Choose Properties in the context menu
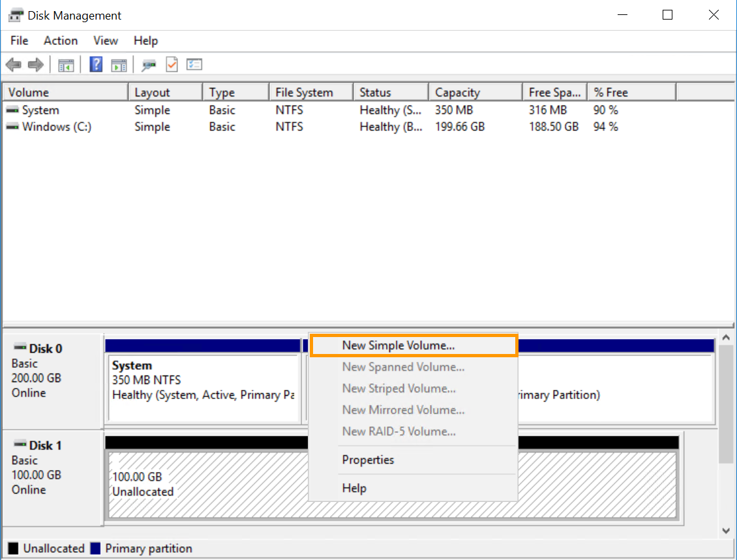The height and width of the screenshot is (560, 737). 368,460
